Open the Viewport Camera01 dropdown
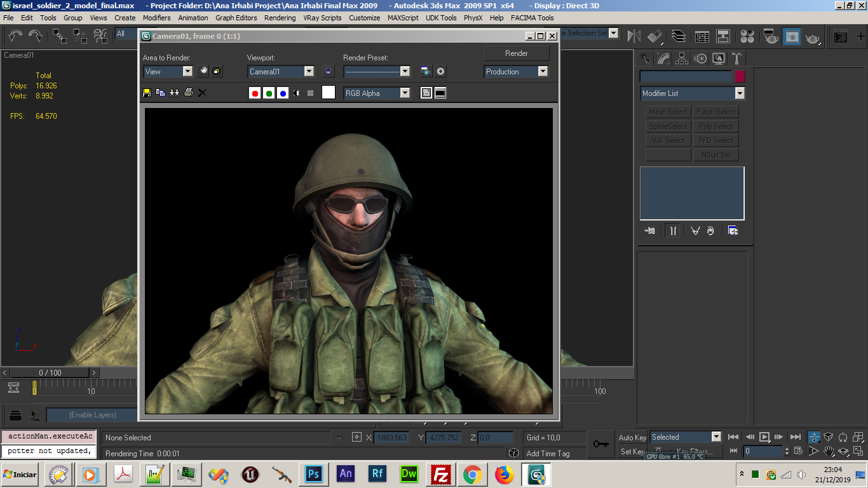The image size is (868, 488). click(x=309, y=72)
